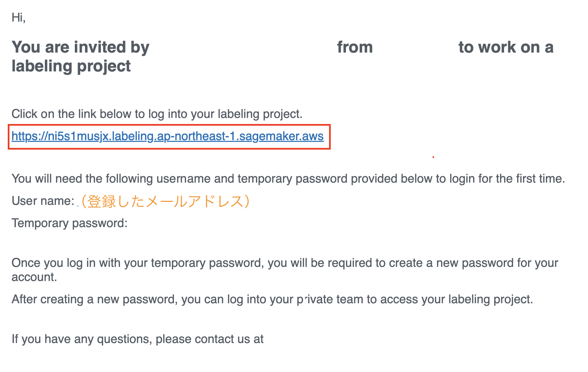The height and width of the screenshot is (372, 588).
Task: Click the 'You will need the following username' sentence
Action: coord(288,179)
